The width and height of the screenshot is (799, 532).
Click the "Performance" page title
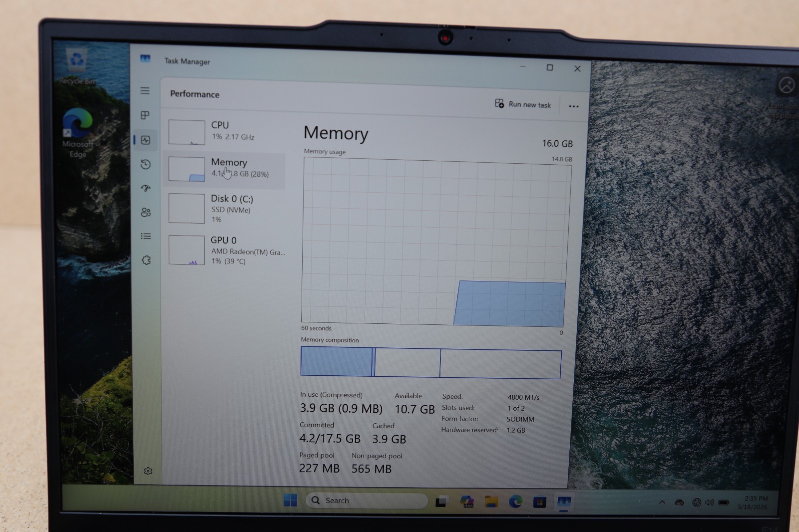coord(195,94)
